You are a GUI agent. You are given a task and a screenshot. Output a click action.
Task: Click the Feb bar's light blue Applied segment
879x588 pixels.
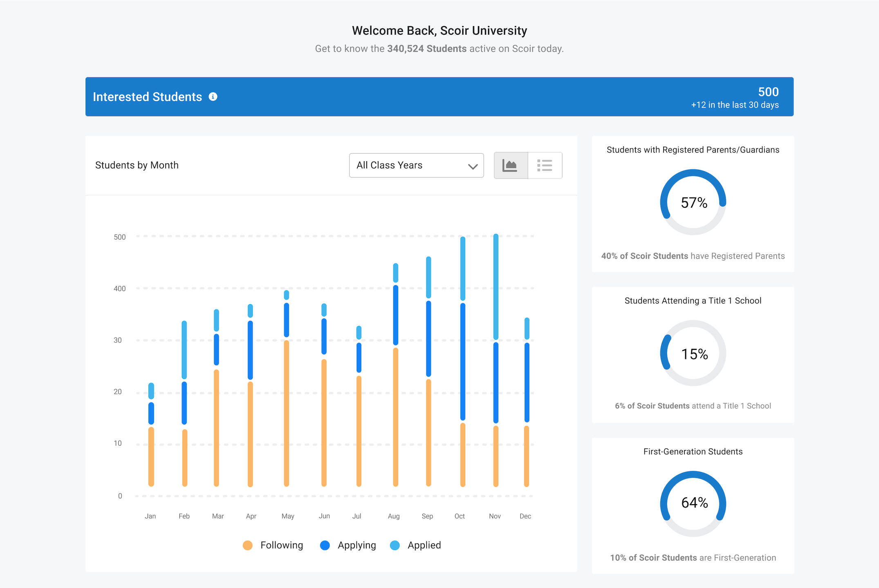click(184, 350)
